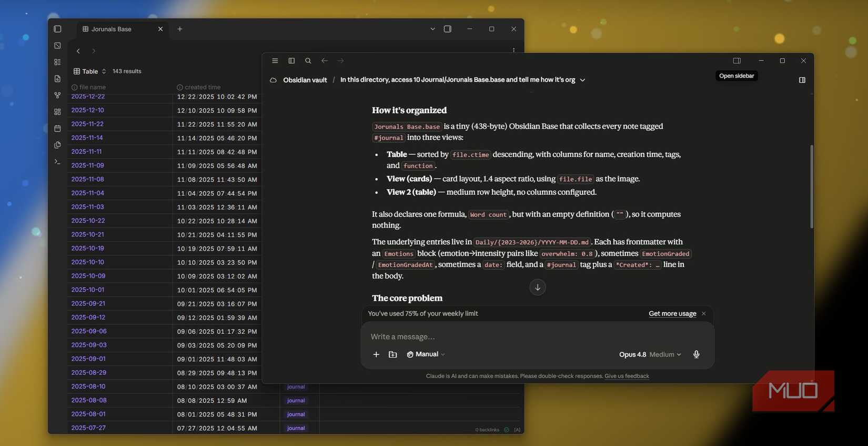This screenshot has width=868, height=446.
Task: Go forward in Claude window
Action: point(340,61)
